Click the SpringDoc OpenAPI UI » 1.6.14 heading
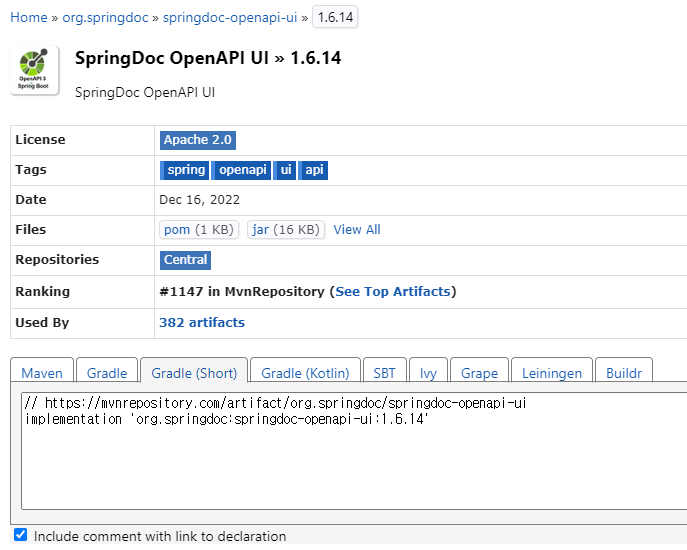Screen dimensions: 687x550 click(x=208, y=58)
